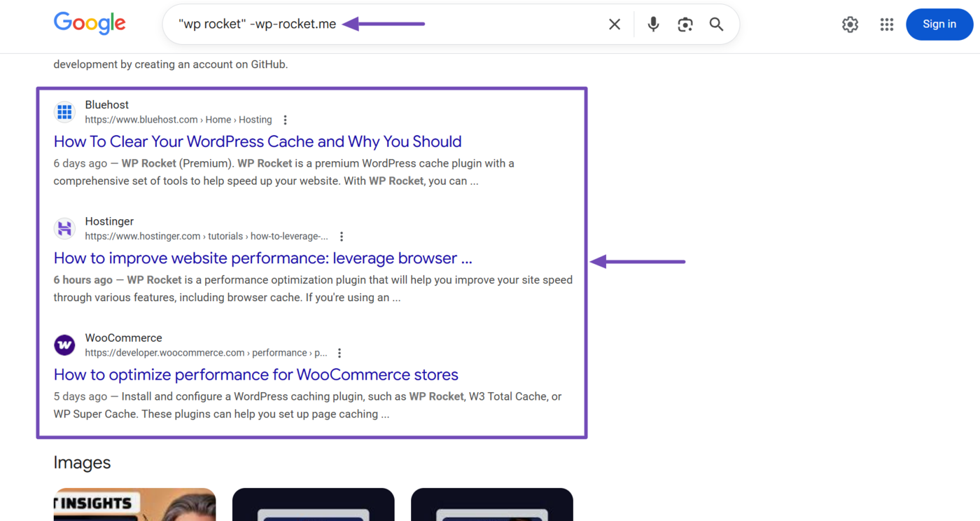
Task: Click the Bluehost site favicon
Action: click(x=64, y=112)
